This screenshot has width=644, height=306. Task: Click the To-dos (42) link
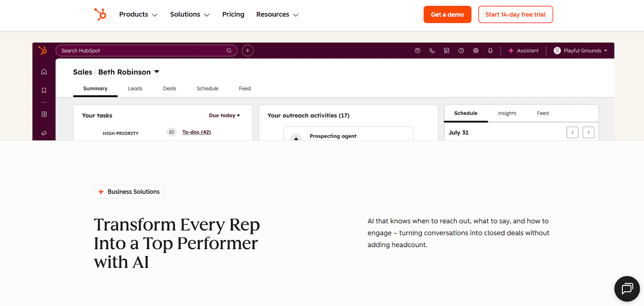[x=196, y=132]
